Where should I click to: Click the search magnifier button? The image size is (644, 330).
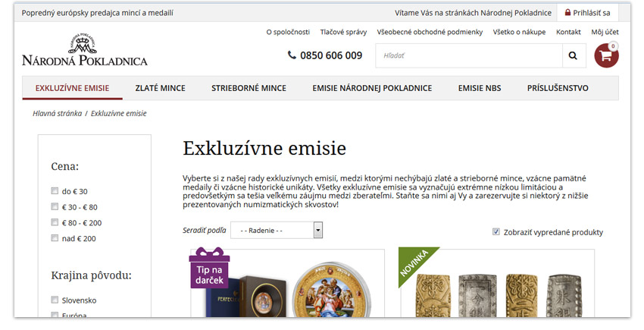pyautogui.click(x=574, y=55)
